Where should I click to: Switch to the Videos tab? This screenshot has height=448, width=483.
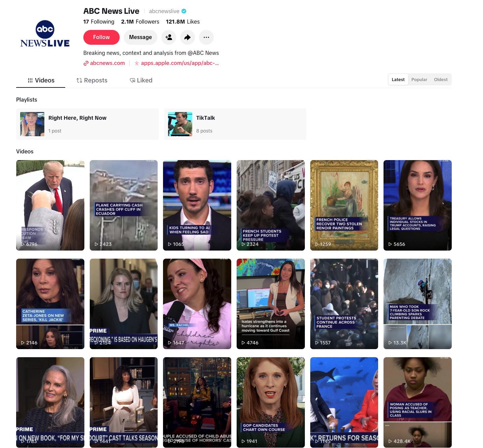pos(41,80)
